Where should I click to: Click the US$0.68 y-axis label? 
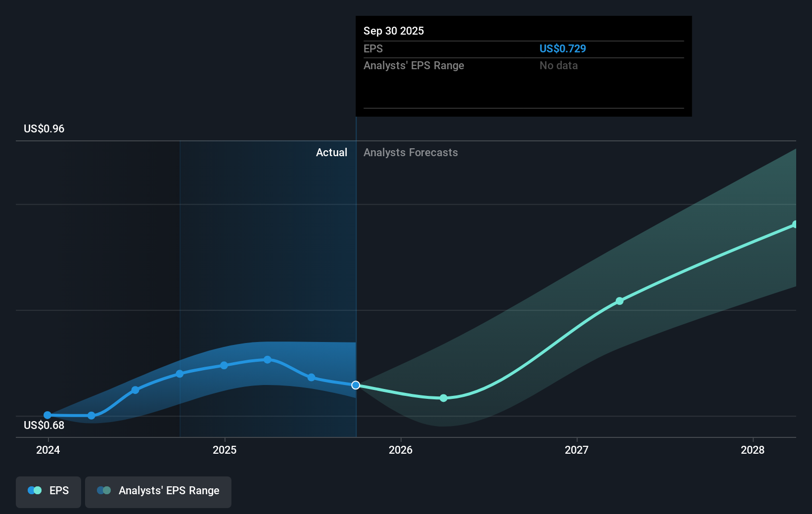[44, 425]
